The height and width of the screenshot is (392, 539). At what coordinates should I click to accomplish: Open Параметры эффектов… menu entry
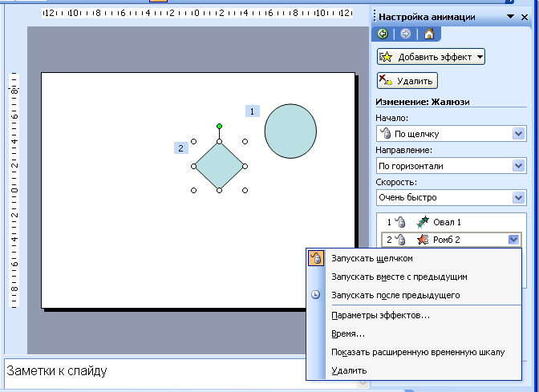(414, 315)
